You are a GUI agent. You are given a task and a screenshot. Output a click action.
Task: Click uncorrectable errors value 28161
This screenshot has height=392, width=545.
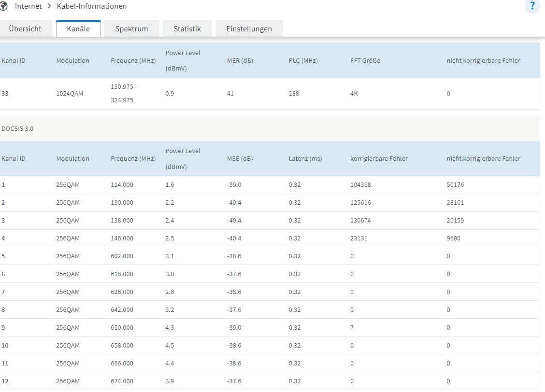point(455,202)
